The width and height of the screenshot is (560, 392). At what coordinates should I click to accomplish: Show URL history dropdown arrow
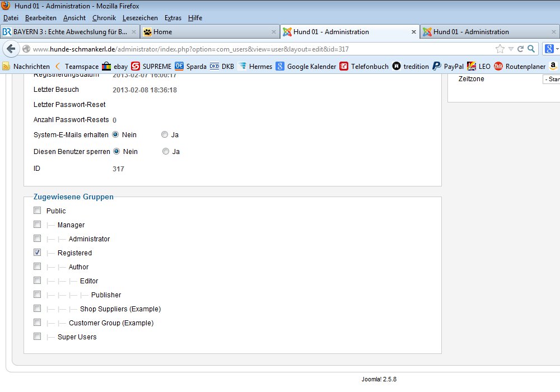[x=510, y=49]
